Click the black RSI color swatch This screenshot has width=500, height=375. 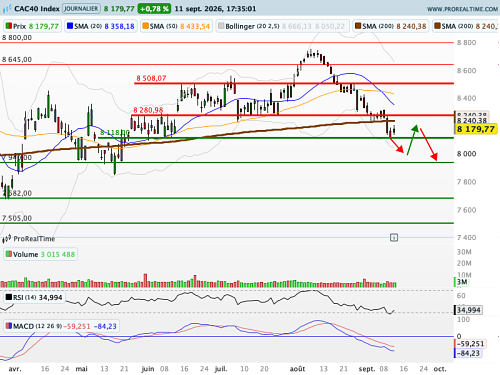pos(9,297)
